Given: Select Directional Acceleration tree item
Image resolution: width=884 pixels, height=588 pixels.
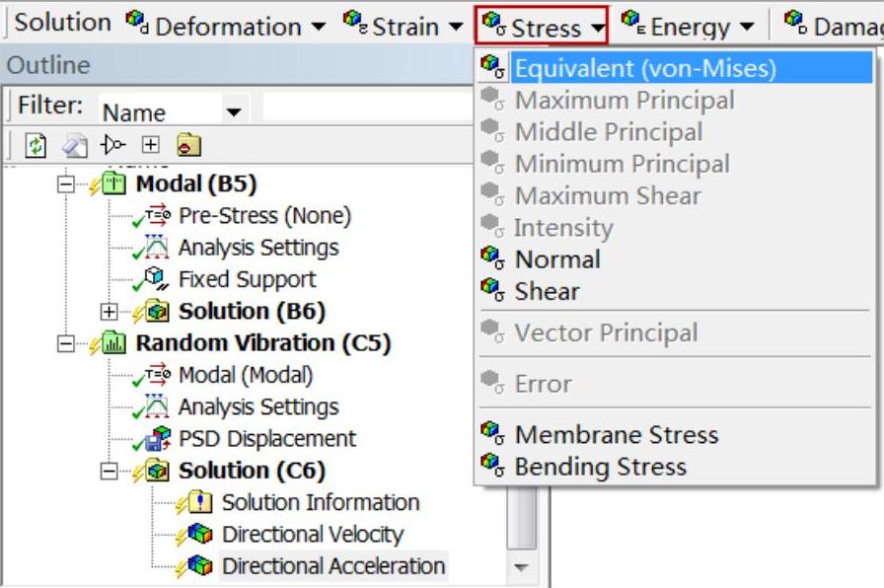Looking at the screenshot, I should 333,566.
